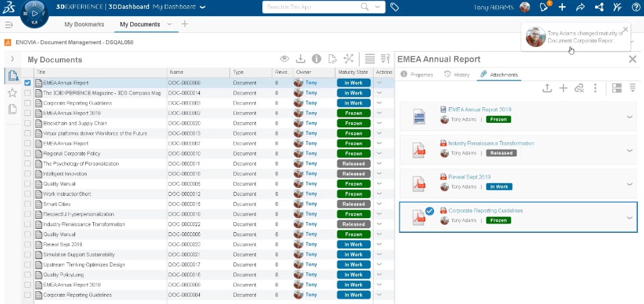Open the Reveal Sept 2019 attachment link

469,177
